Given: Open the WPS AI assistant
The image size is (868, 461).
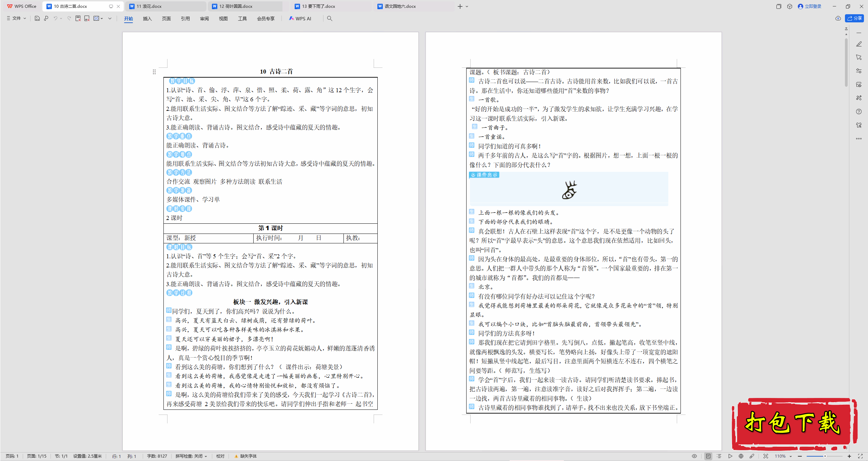Looking at the screenshot, I should (300, 18).
